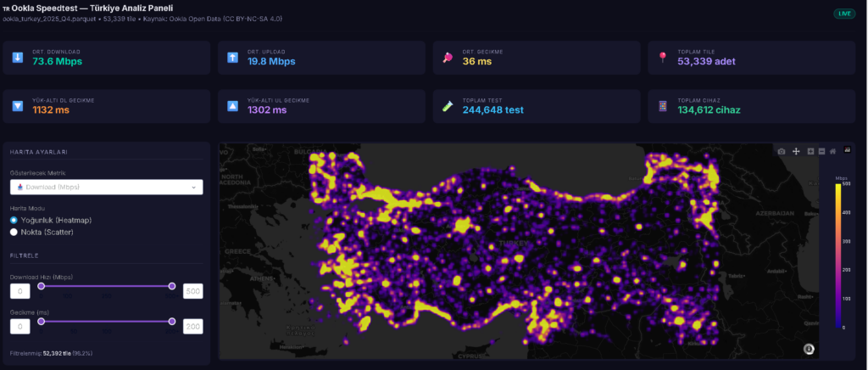This screenshot has width=868, height=370.
Task: Click the download arrow icon in Ort. Download card
Action: coord(18,58)
